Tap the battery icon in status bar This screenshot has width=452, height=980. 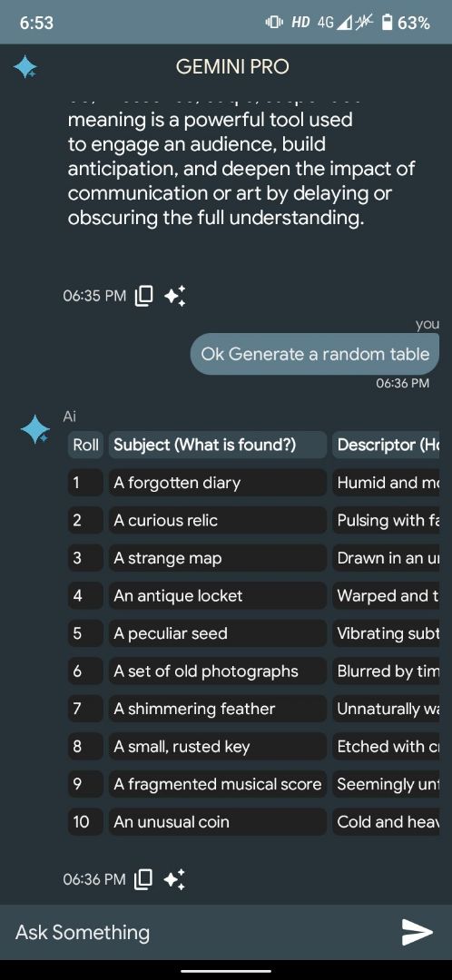click(388, 23)
